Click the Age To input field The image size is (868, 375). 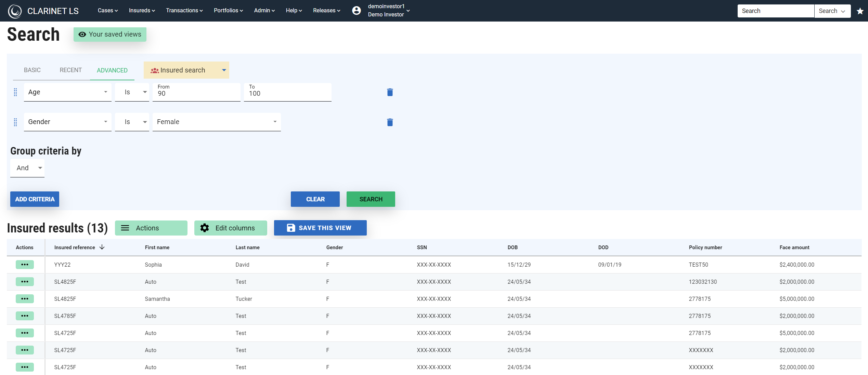(x=288, y=92)
